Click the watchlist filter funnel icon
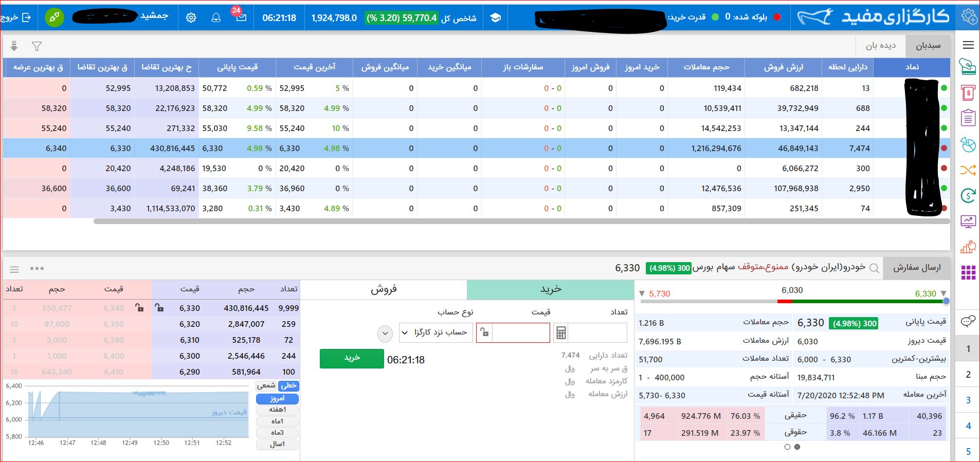 point(37,46)
